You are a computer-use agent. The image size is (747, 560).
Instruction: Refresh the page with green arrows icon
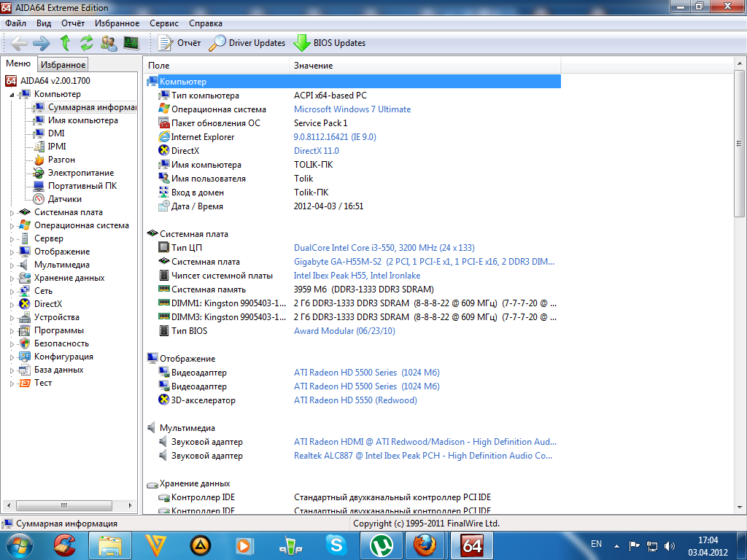(86, 43)
